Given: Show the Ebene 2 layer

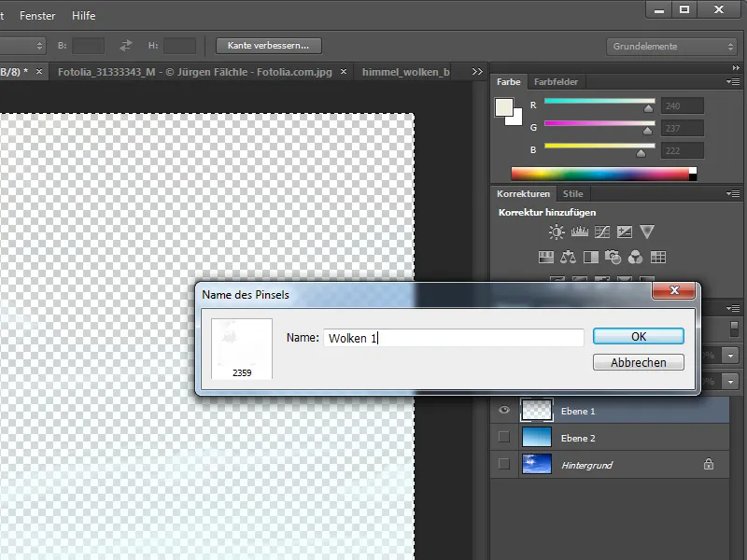Looking at the screenshot, I should pyautogui.click(x=503, y=437).
